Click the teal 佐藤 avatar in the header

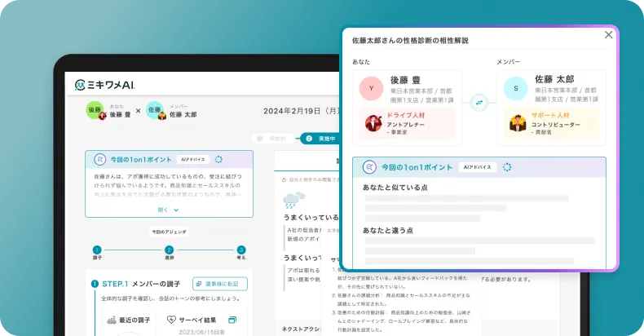click(x=155, y=109)
